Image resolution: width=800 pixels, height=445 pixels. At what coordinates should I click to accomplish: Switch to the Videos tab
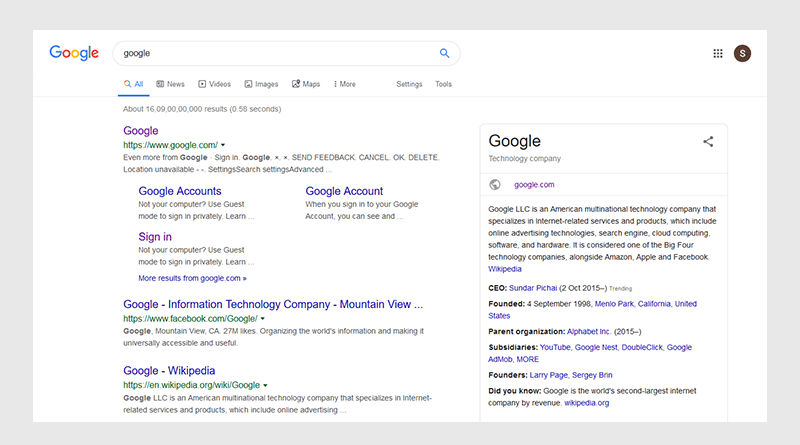tap(214, 84)
